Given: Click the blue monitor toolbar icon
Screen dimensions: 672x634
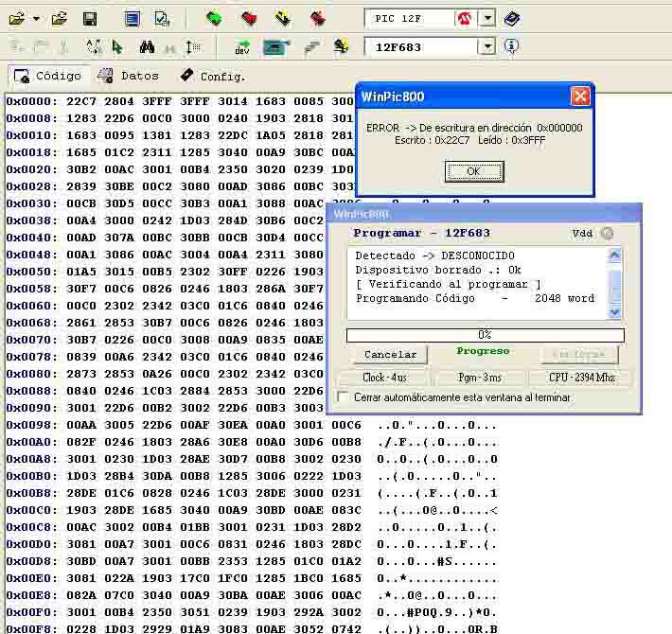Looking at the screenshot, I should [132, 19].
